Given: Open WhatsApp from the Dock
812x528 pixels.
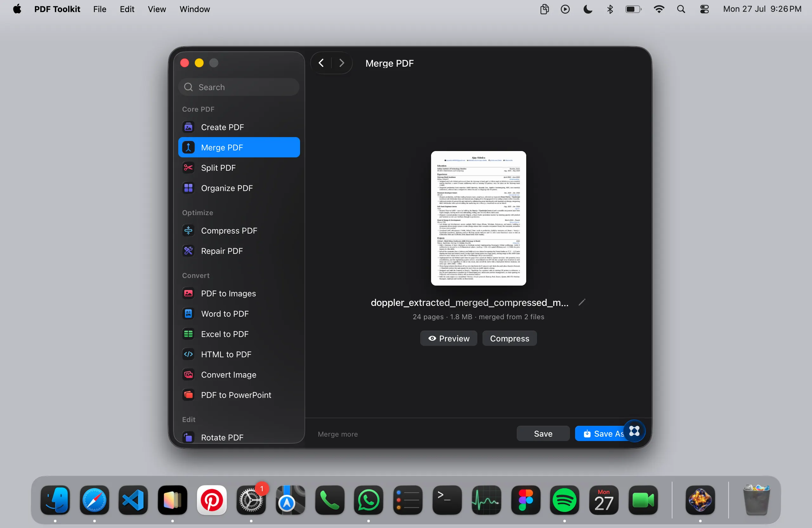Looking at the screenshot, I should coord(369,500).
